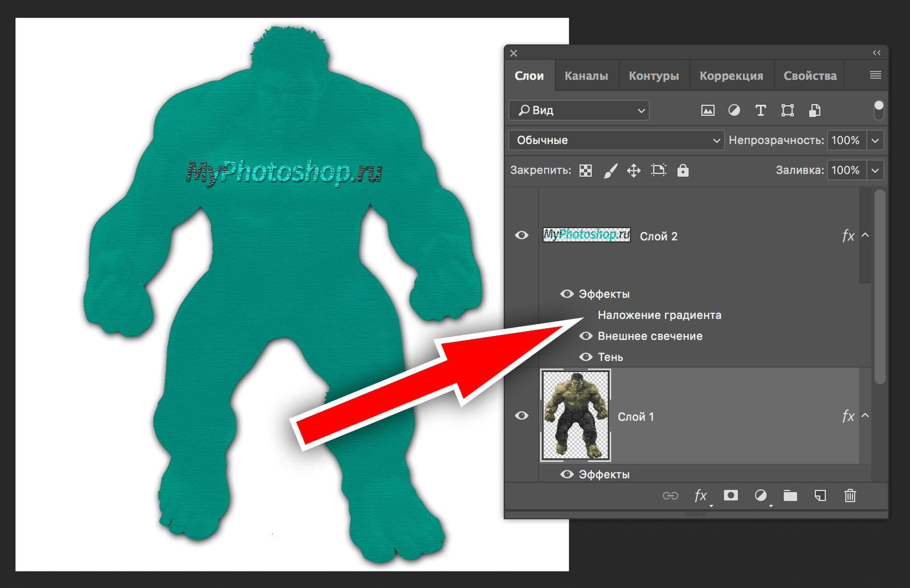910x588 pixels.
Task: Switch to the Каналы tab
Action: 586,76
